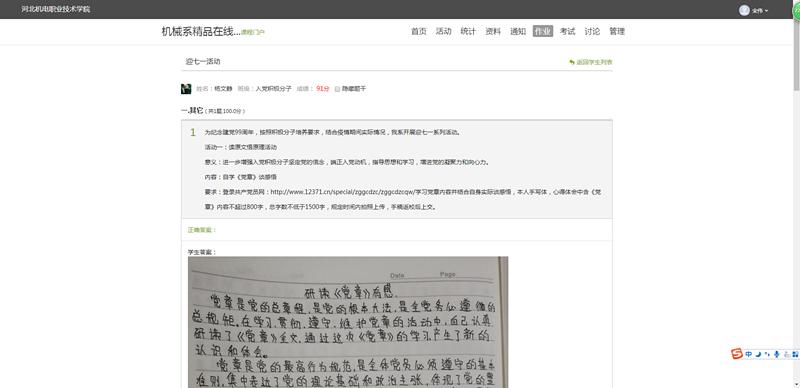Toggle the 隐藏题干 checkbox
The height and width of the screenshot is (388, 800).
pos(337,89)
